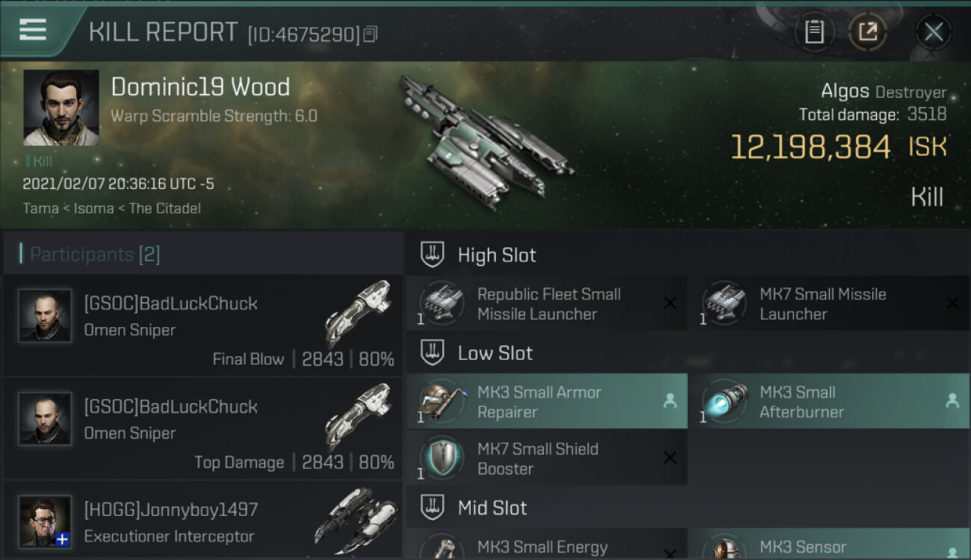Click Dominic19 Wood's portrait
This screenshot has height=560, width=971.
tap(61, 108)
